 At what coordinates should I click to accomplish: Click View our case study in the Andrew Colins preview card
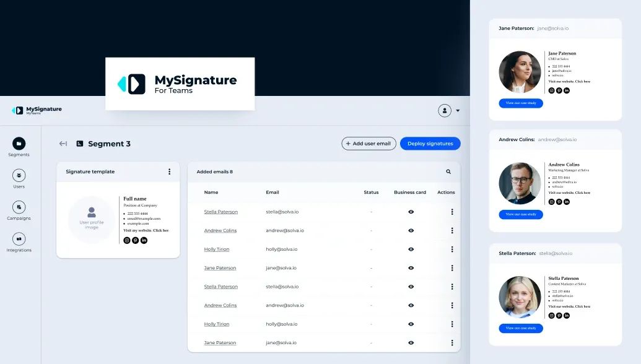tap(521, 214)
